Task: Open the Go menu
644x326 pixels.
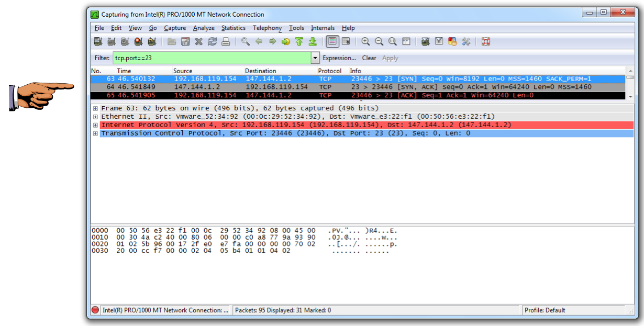Action: point(153,28)
